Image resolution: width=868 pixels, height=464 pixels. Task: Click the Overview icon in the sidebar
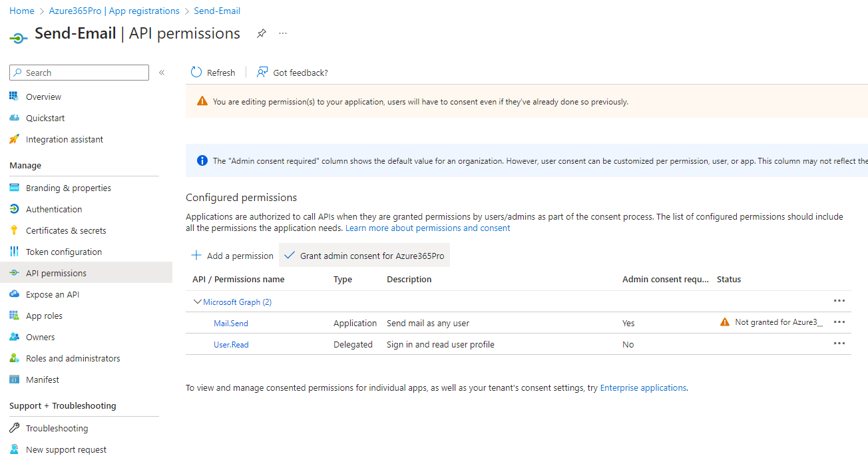pos(14,97)
